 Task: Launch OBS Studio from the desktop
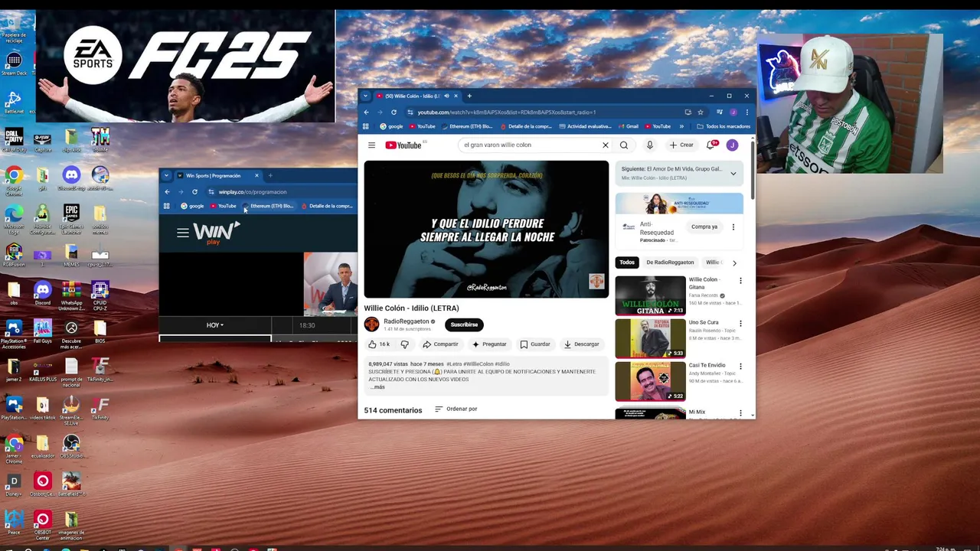[71, 446]
